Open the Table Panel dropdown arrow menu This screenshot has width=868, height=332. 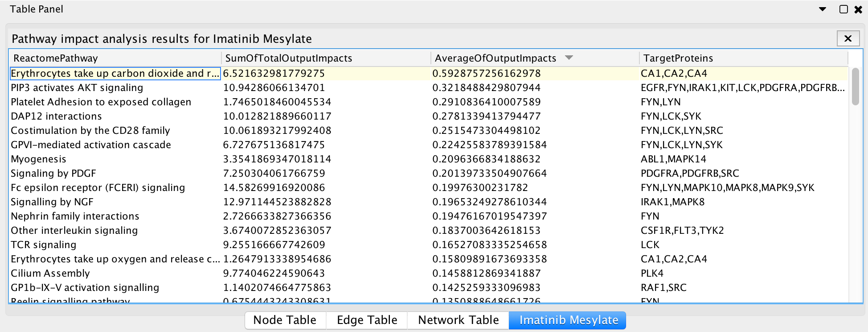coord(823,9)
